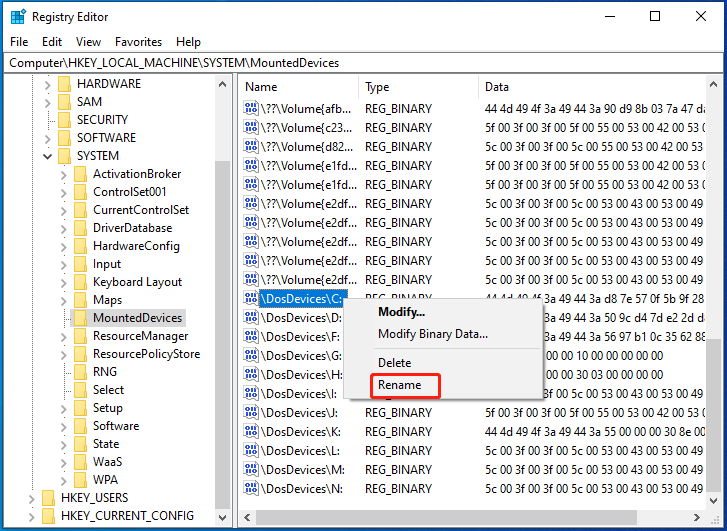This screenshot has height=531, width=727.
Task: Expand the CurrentControlSet subkey
Action: coord(64,210)
